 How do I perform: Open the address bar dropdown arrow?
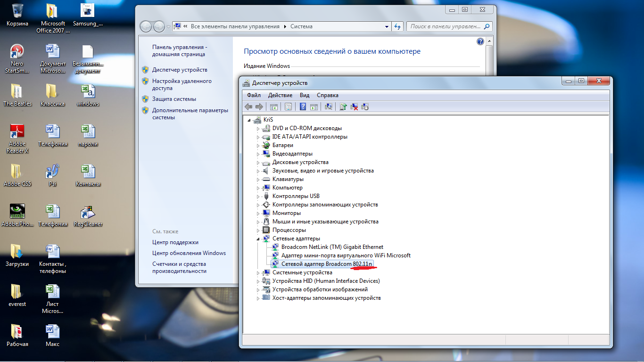(387, 26)
